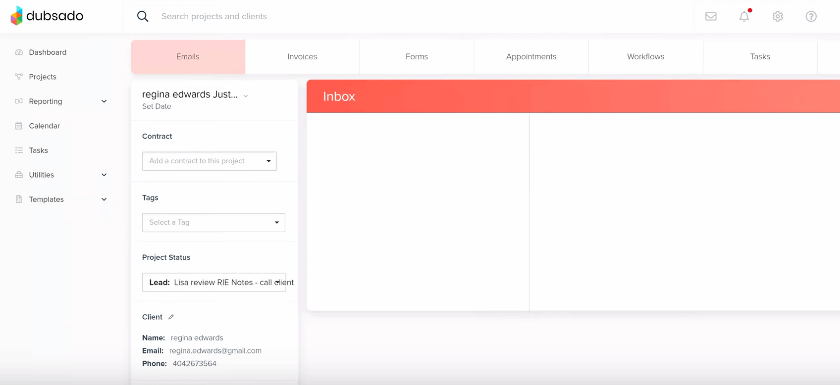Open the Select a Tag dropdown
Image resolution: width=840 pixels, height=385 pixels.
click(214, 222)
